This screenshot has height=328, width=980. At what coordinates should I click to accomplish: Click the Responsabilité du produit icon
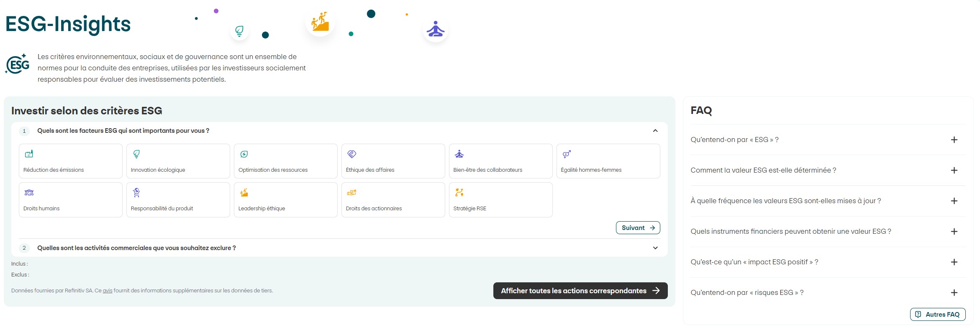(136, 193)
